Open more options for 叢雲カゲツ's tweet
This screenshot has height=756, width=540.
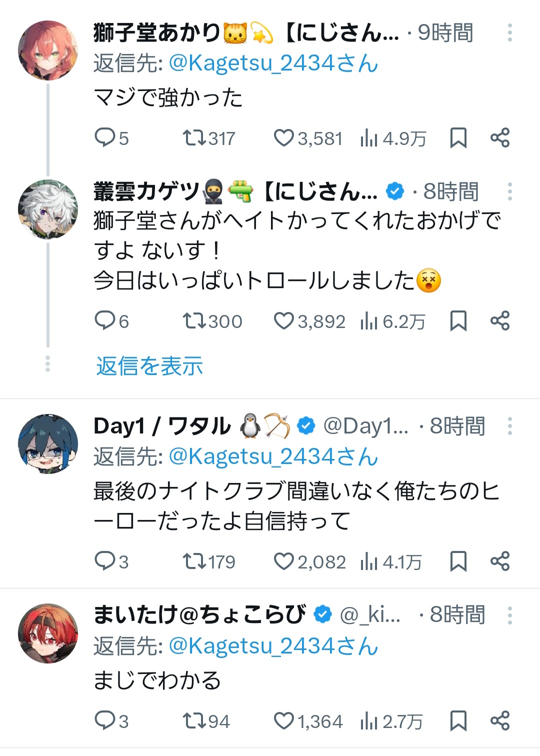pos(509,191)
